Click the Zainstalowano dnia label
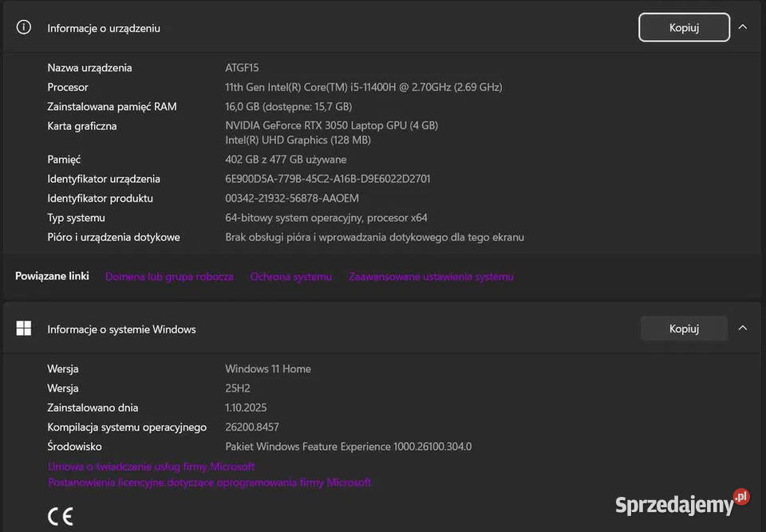 point(93,408)
